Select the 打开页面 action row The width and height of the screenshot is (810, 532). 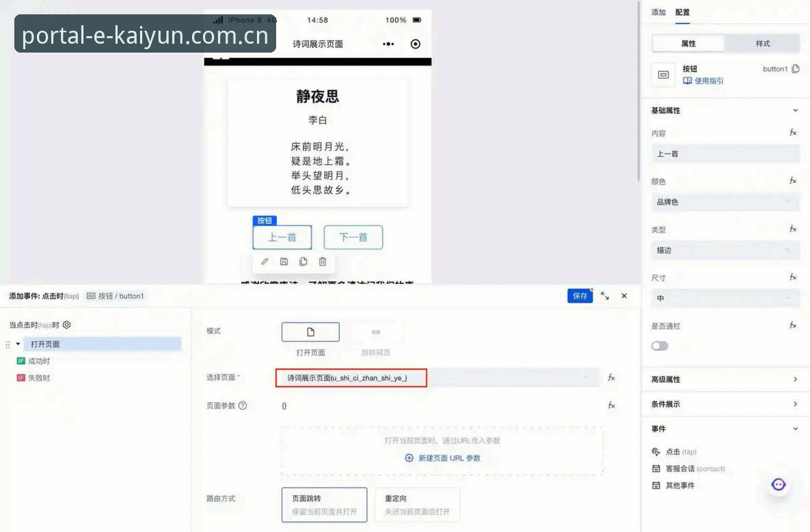point(103,344)
